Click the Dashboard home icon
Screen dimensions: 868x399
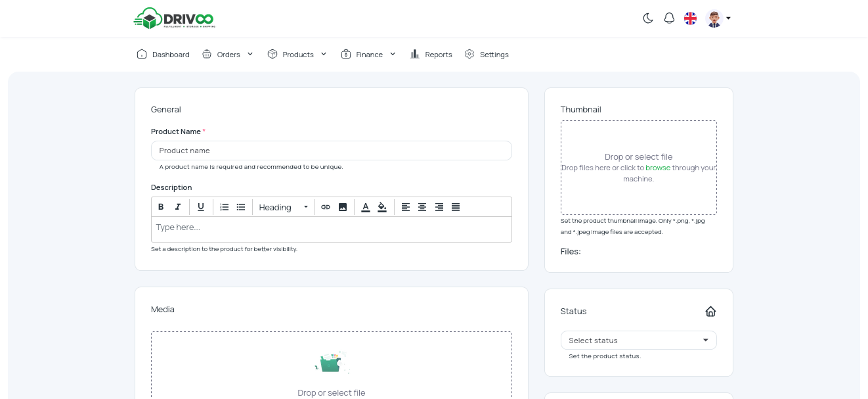(142, 54)
